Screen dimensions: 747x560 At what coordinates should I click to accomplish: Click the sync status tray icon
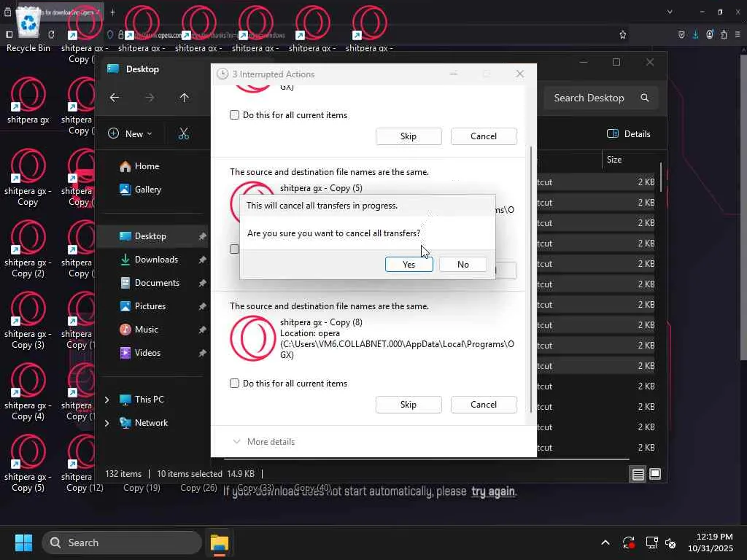tap(628, 542)
